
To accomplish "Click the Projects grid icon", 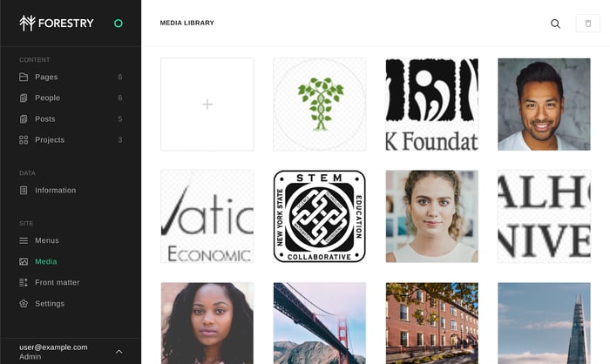I will click(x=24, y=140).
